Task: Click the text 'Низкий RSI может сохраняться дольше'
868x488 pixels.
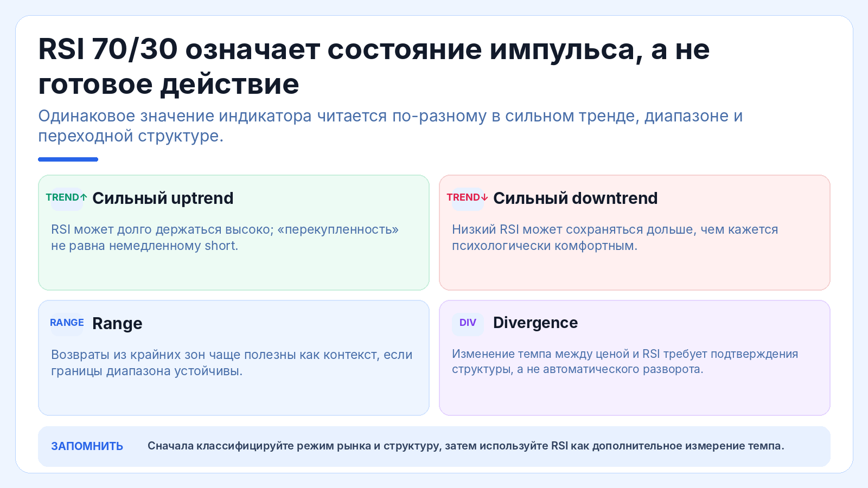Action: pos(615,237)
